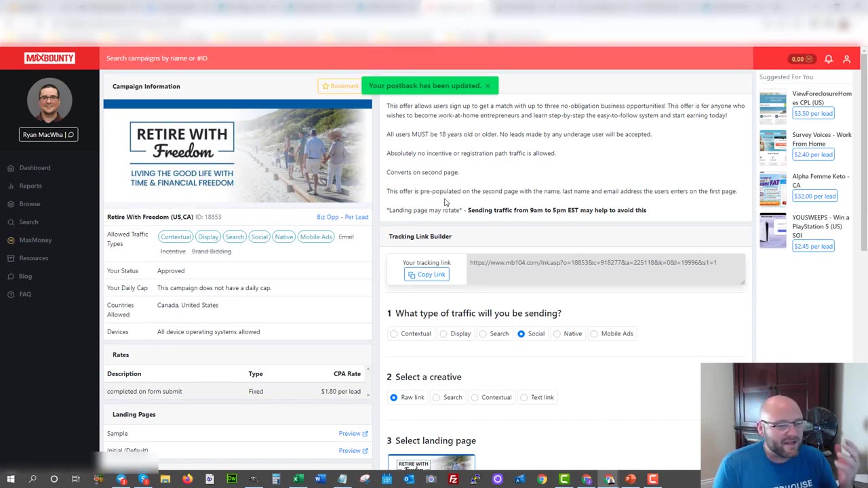Click the Ryan MacWha chat button
Image resolution: width=868 pixels, height=488 pixels.
49,135
